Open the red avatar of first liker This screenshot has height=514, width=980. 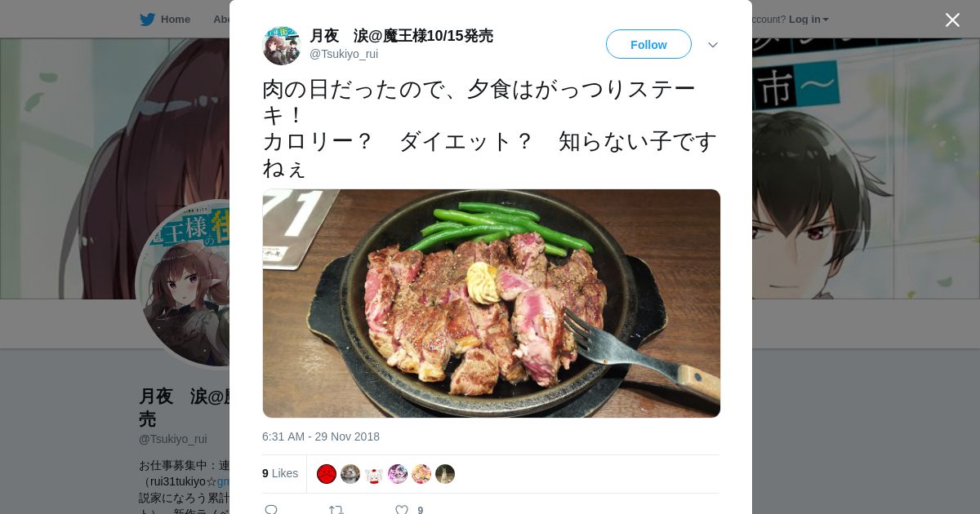(x=327, y=474)
